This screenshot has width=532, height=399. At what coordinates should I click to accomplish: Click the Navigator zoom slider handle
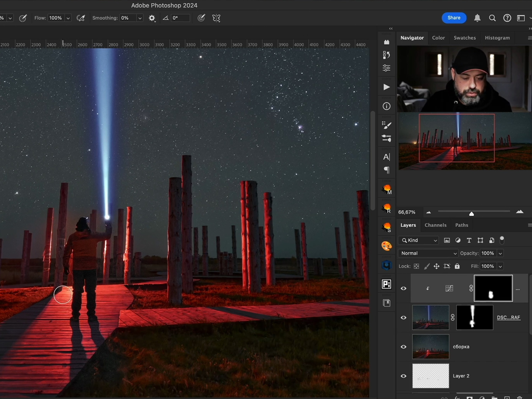click(471, 214)
